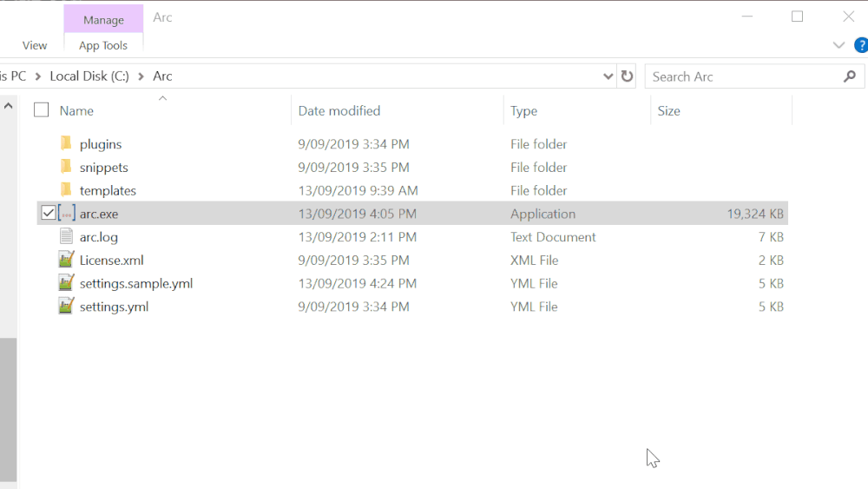Expand the address bar history dropdown
This screenshot has height=489, width=868.
pyautogui.click(x=608, y=76)
